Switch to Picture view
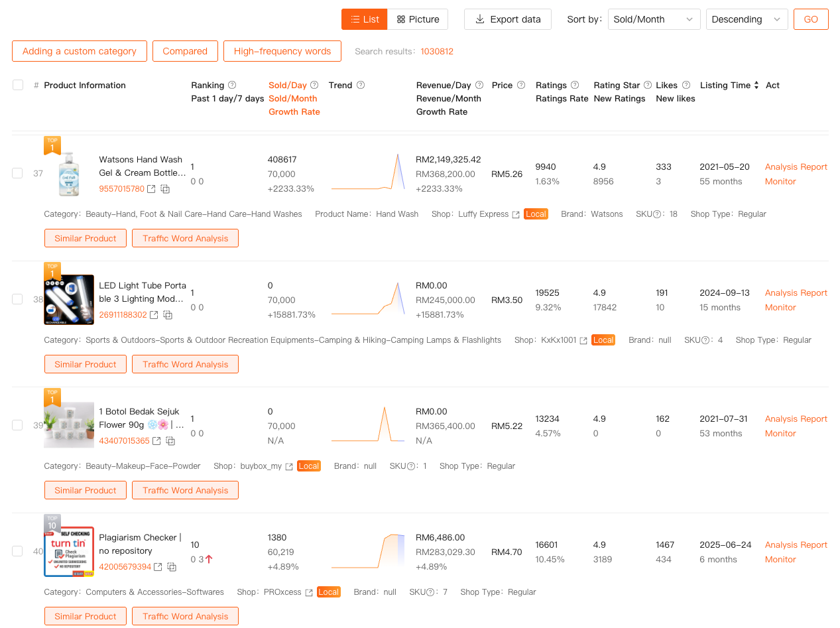 point(418,19)
